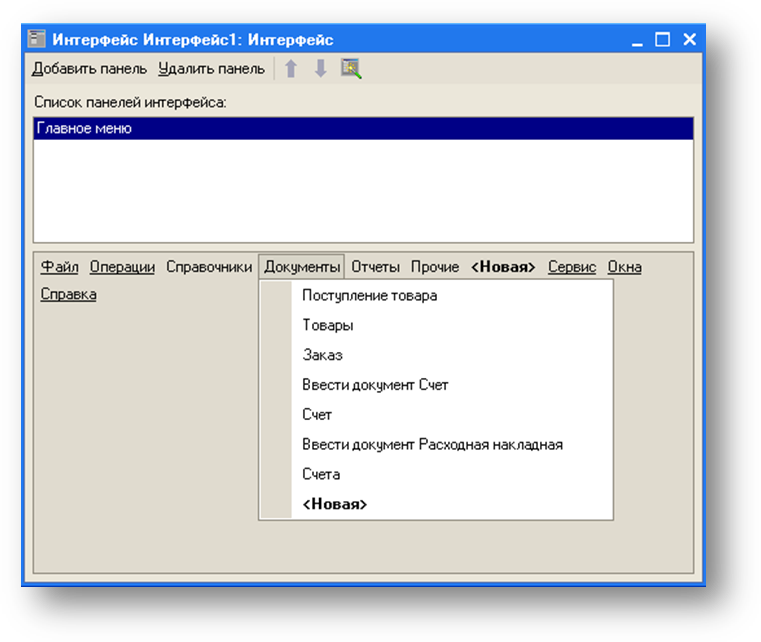Collapse the Документы menu
Viewport: 761px width, 642px height.
coord(301,267)
